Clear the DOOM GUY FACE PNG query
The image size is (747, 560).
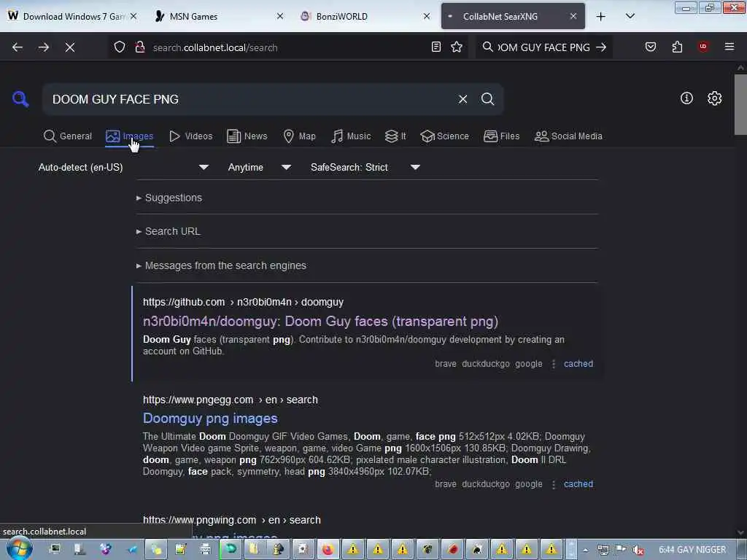point(462,99)
